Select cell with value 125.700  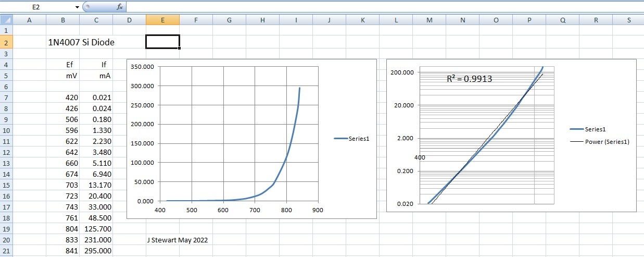pos(96,229)
